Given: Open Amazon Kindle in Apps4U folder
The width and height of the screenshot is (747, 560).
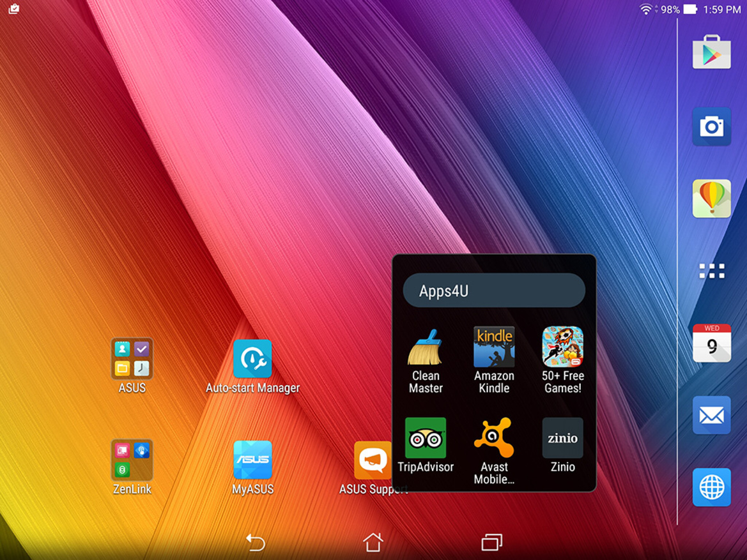Looking at the screenshot, I should [494, 360].
